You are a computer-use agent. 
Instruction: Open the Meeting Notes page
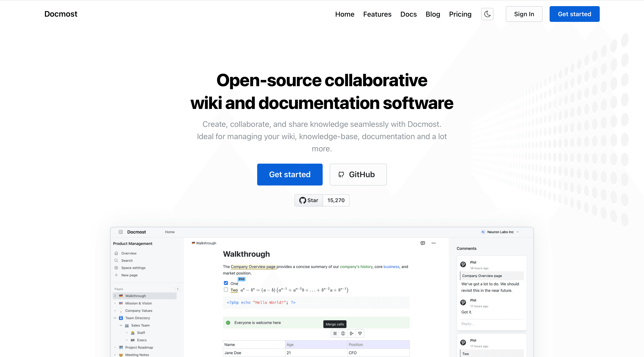click(137, 355)
